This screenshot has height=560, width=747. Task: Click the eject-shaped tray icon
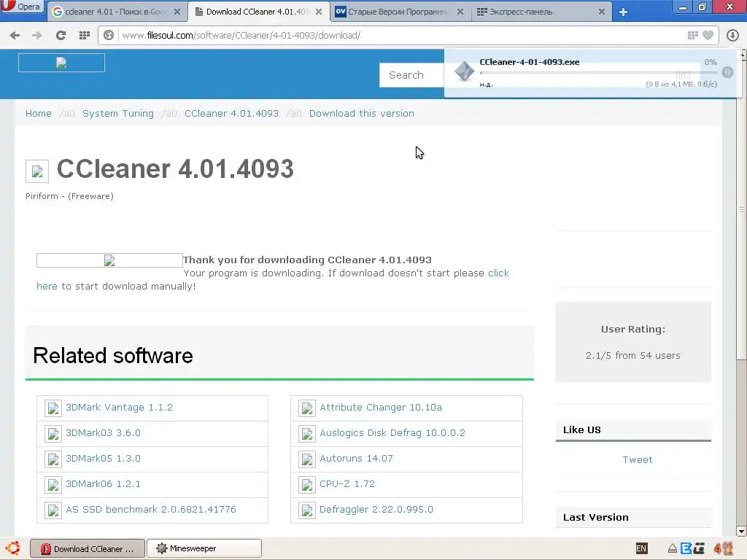click(x=672, y=549)
